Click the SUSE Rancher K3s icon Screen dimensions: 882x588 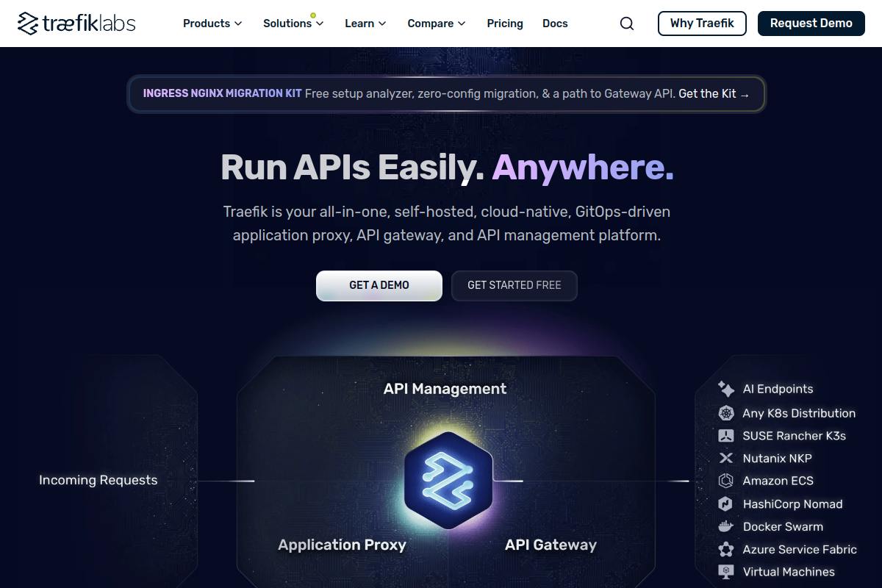coord(726,436)
